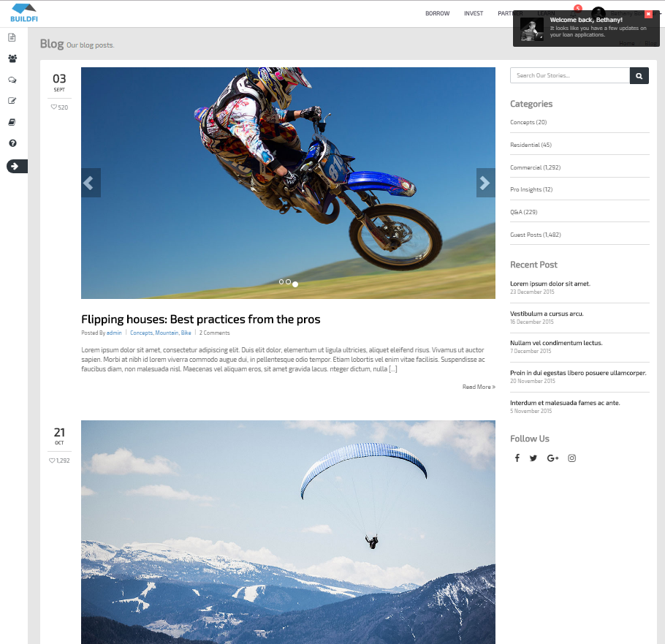Open the Concepts tag under post title
Screen dimensions: 665x644
141,333
